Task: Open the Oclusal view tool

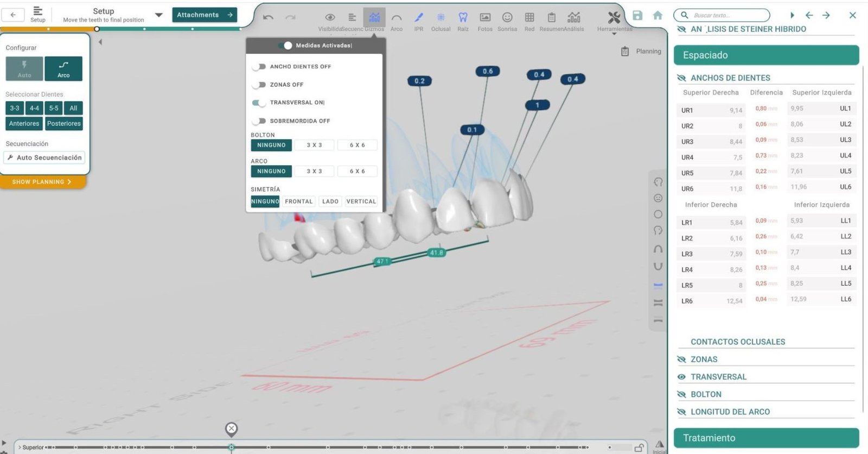Action: point(441,18)
